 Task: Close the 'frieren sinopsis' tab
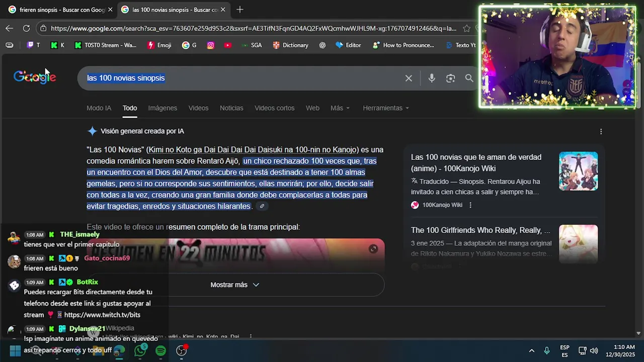click(110, 10)
